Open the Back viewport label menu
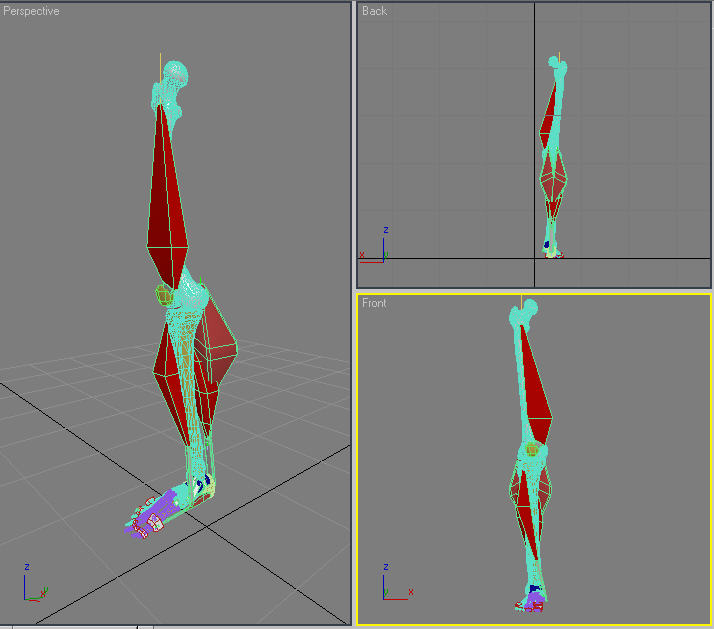Screen dimensions: 714x629 click(x=375, y=11)
